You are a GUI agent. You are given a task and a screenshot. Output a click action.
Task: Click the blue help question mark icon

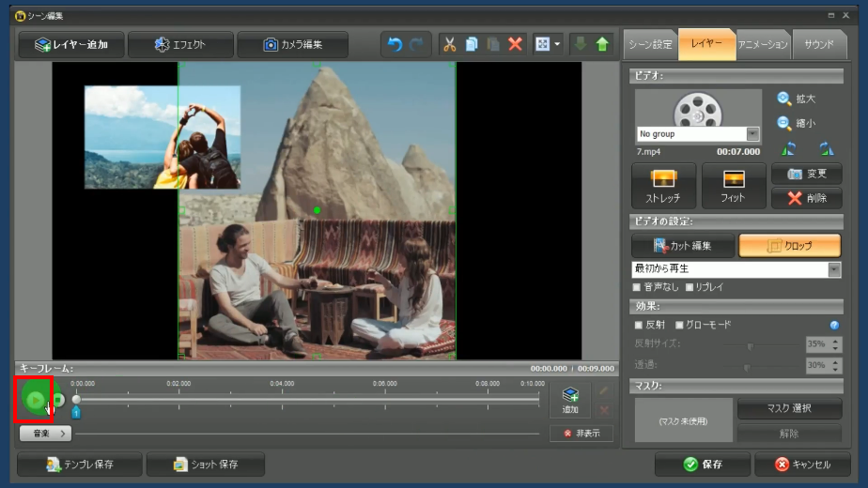pyautogui.click(x=834, y=325)
